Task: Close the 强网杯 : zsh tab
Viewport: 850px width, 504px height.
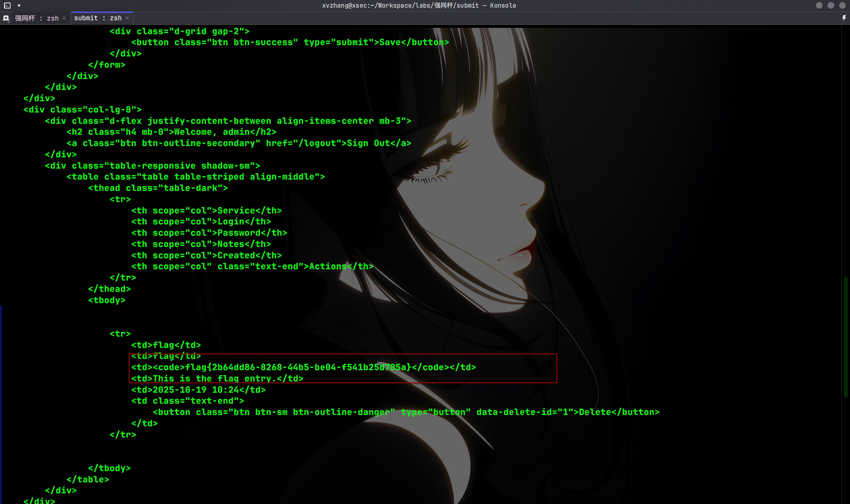Action: click(x=64, y=18)
